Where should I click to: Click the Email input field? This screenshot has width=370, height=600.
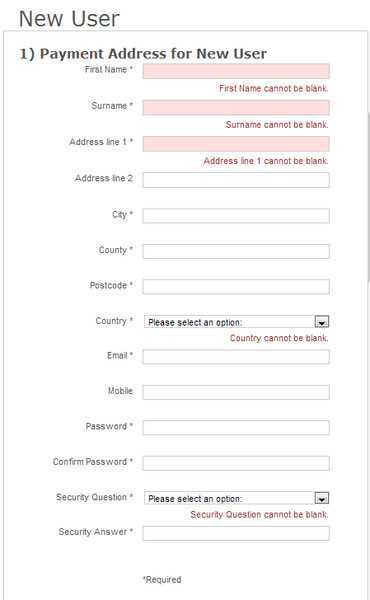pos(236,357)
